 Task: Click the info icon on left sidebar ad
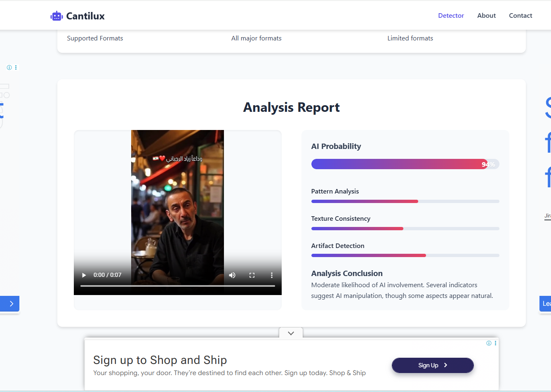tap(9, 68)
